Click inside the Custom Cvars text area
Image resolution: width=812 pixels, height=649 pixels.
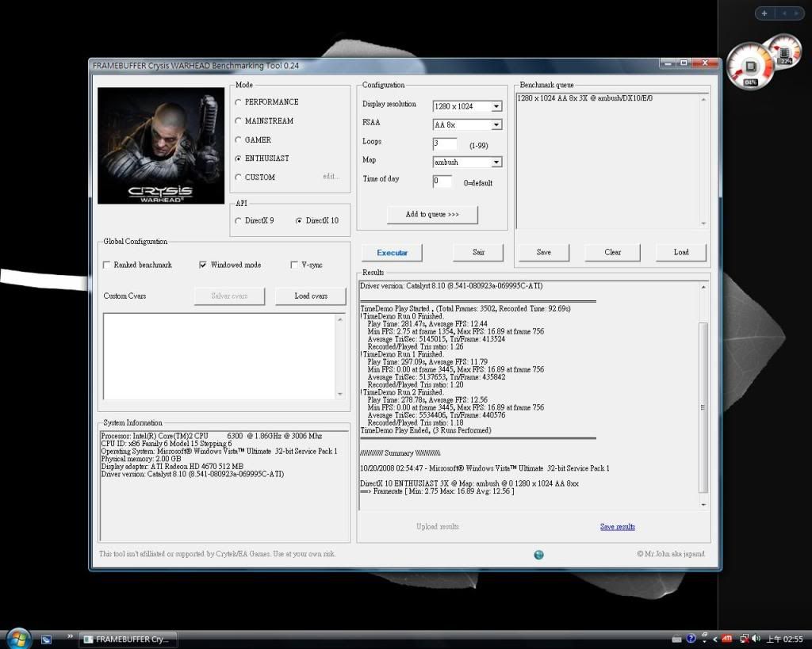220,356
